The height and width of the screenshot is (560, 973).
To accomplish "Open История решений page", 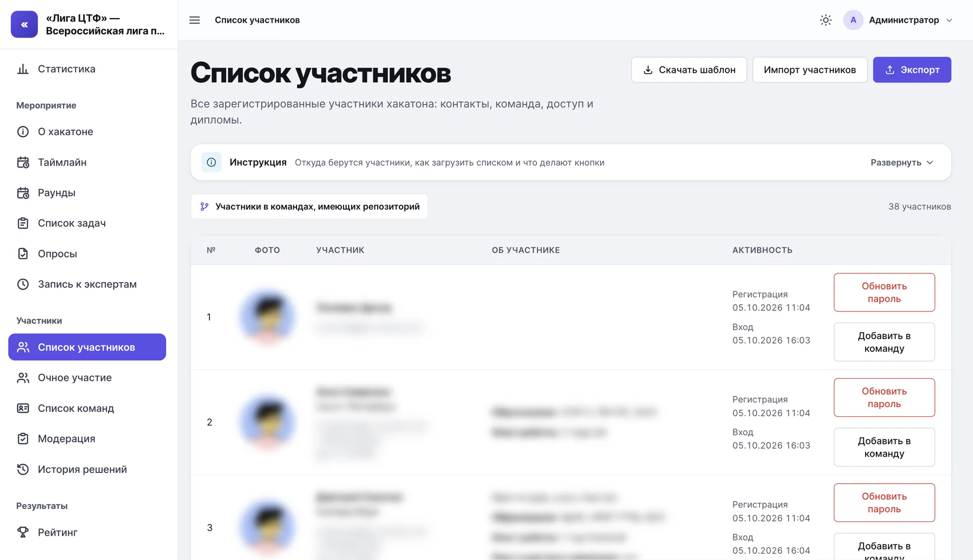I will (x=87, y=469).
